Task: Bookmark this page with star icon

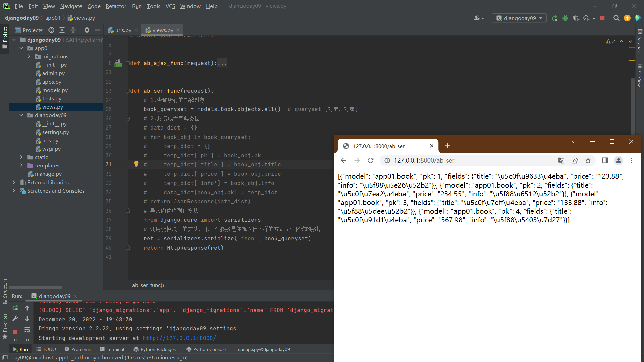Action: [x=588, y=161]
